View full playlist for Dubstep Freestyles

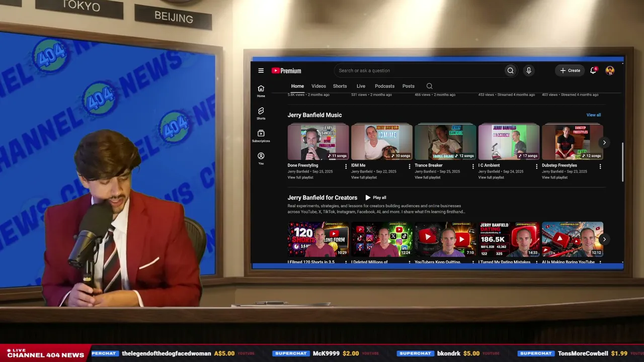554,177
